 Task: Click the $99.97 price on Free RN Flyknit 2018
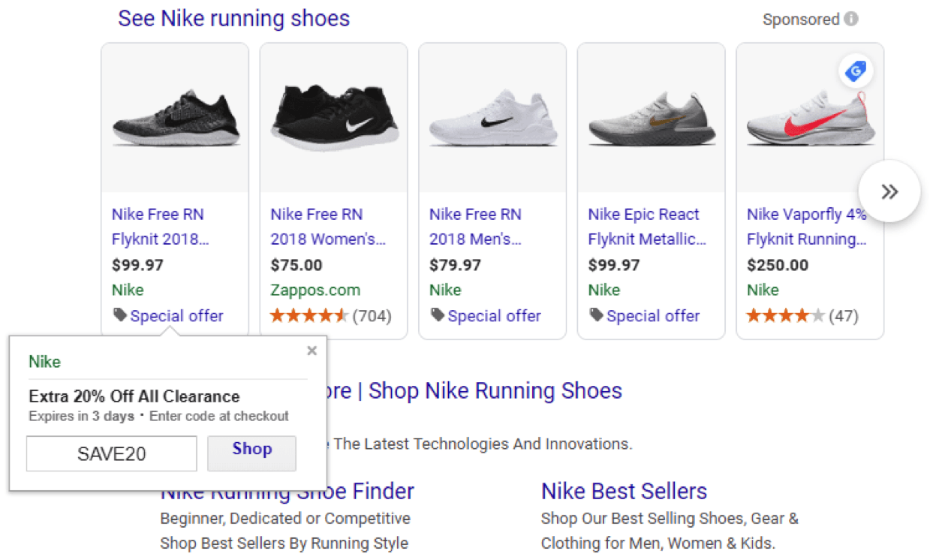point(137,265)
